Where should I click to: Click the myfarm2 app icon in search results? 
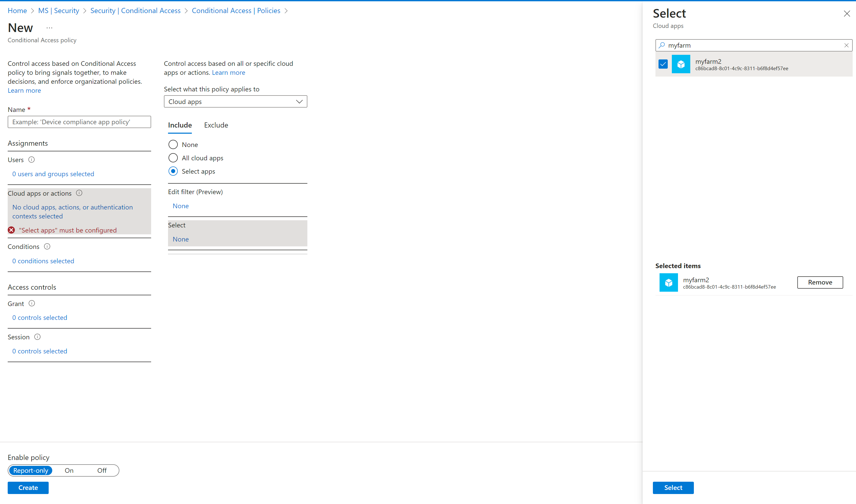pos(681,64)
